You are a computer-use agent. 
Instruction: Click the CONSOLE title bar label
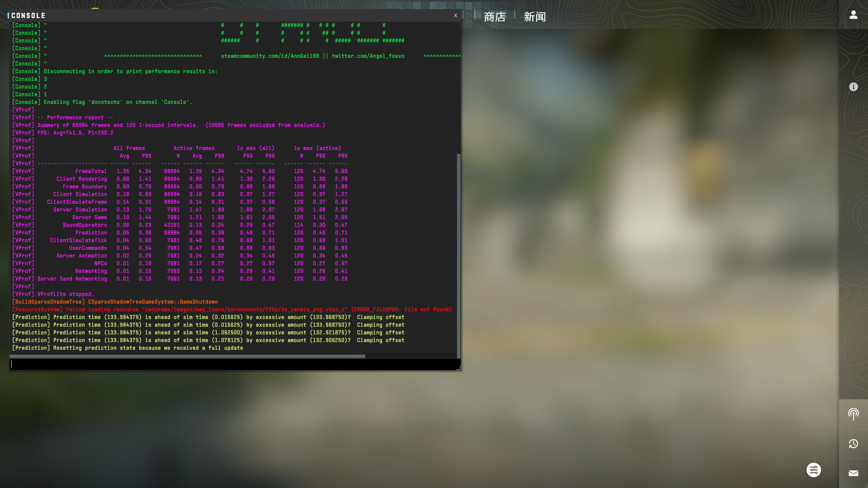[x=28, y=15]
